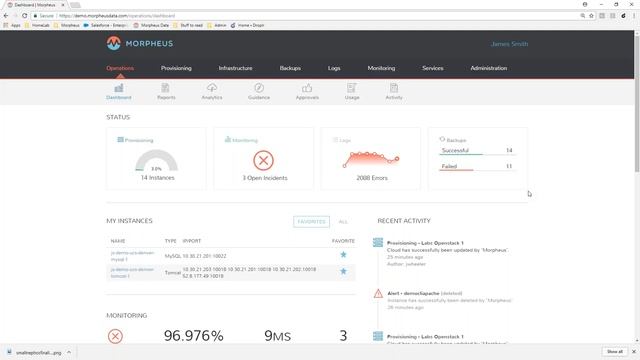Click first Provisioning activity server icon
This screenshot has height=360, width=640.
coord(378,242)
